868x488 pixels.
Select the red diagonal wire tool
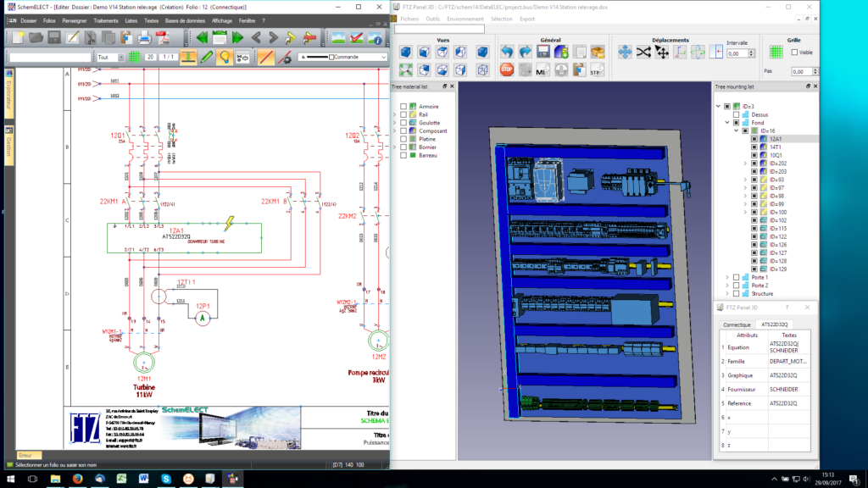click(266, 57)
